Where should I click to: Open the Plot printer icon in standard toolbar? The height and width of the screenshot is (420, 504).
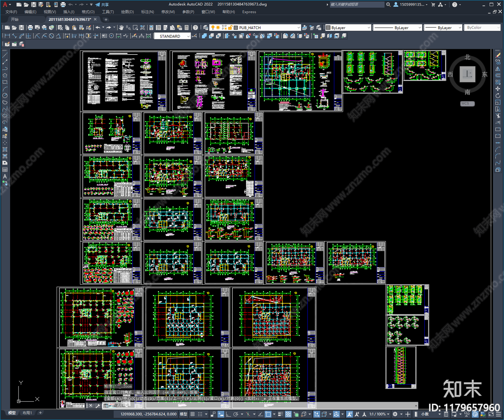(30, 28)
